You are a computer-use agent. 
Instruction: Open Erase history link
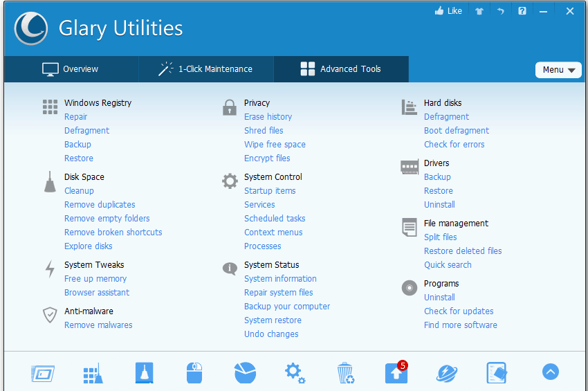point(268,117)
